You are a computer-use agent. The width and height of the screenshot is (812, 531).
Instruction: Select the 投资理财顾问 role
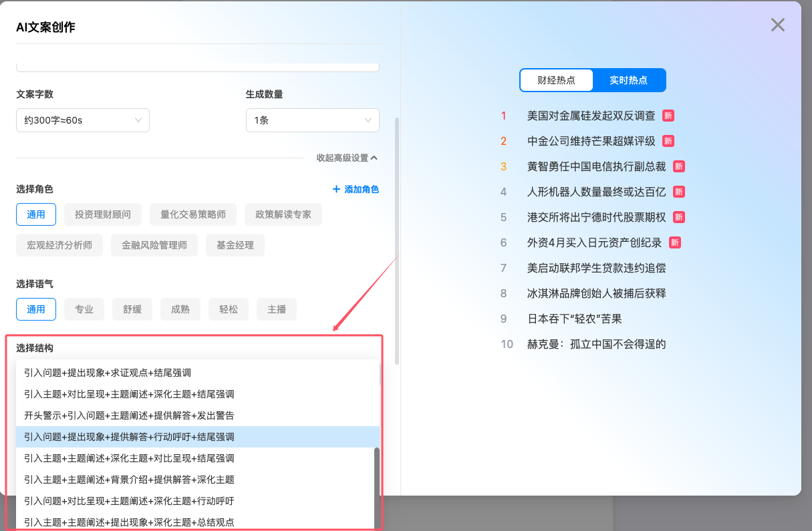pos(103,214)
